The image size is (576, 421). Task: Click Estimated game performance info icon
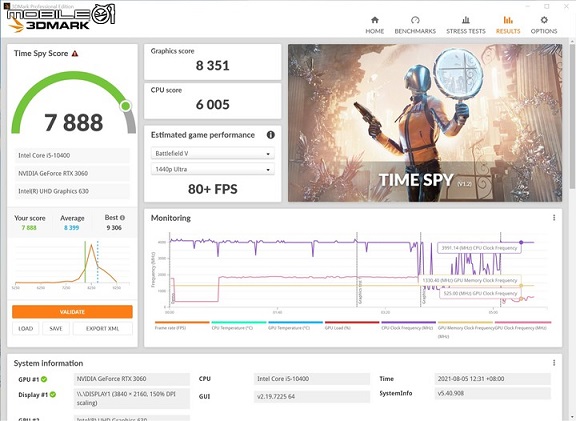[271, 135]
